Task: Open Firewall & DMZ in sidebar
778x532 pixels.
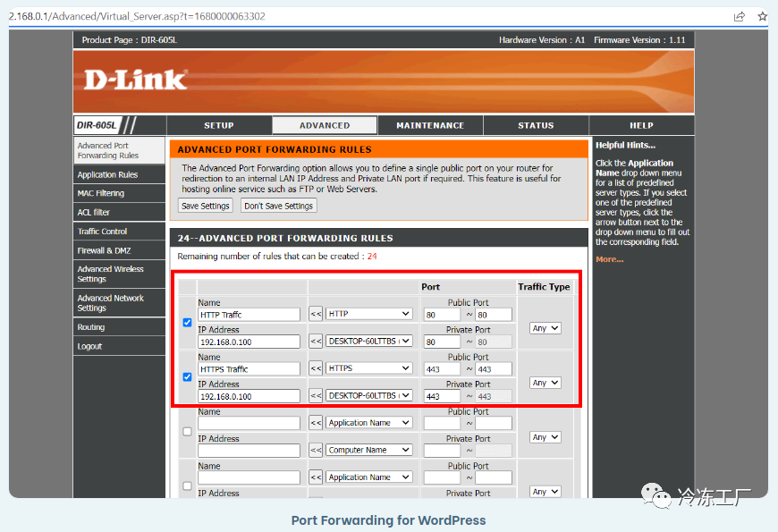Action: point(119,250)
